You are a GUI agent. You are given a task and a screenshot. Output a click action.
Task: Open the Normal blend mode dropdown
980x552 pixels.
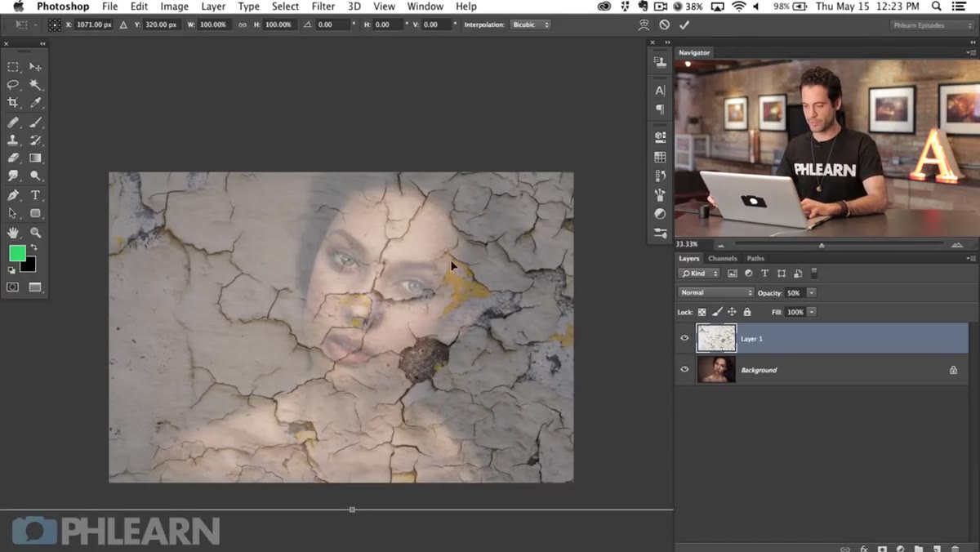[715, 292]
